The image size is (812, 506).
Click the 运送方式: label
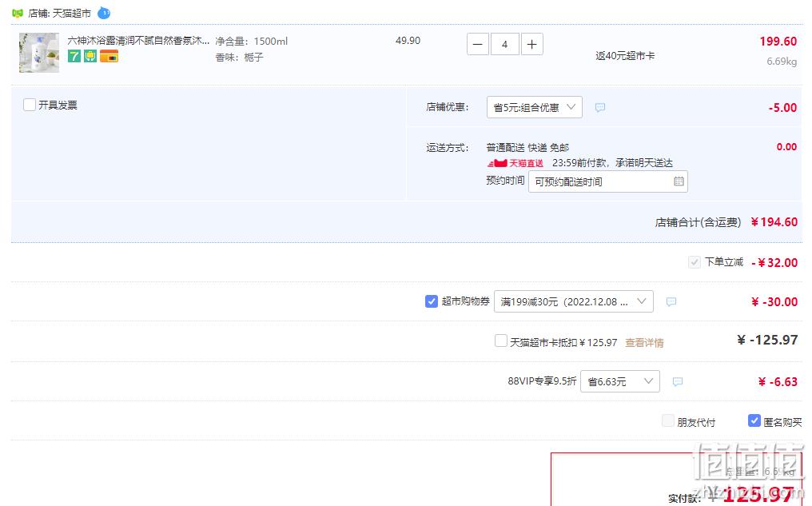pyautogui.click(x=448, y=148)
